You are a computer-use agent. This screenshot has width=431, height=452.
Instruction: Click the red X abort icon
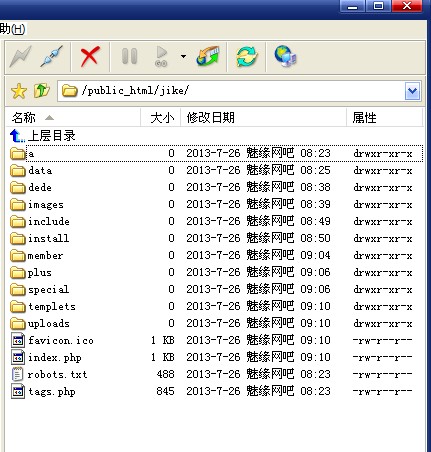click(x=90, y=56)
